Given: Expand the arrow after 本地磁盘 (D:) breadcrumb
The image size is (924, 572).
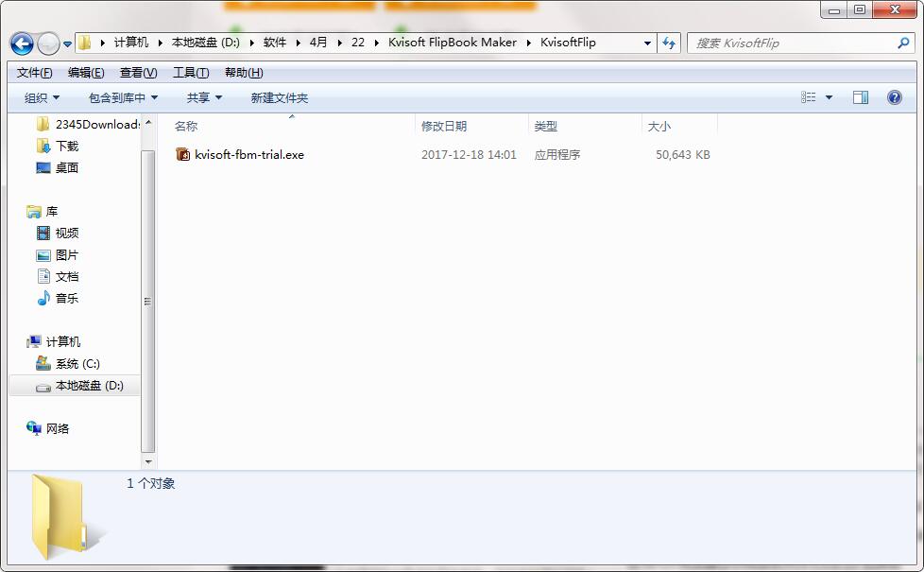Looking at the screenshot, I should pyautogui.click(x=251, y=43).
